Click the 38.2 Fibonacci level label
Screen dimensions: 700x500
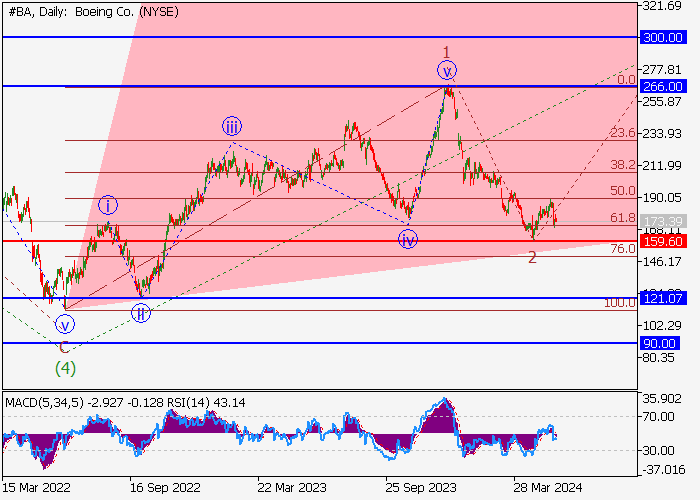(x=623, y=165)
